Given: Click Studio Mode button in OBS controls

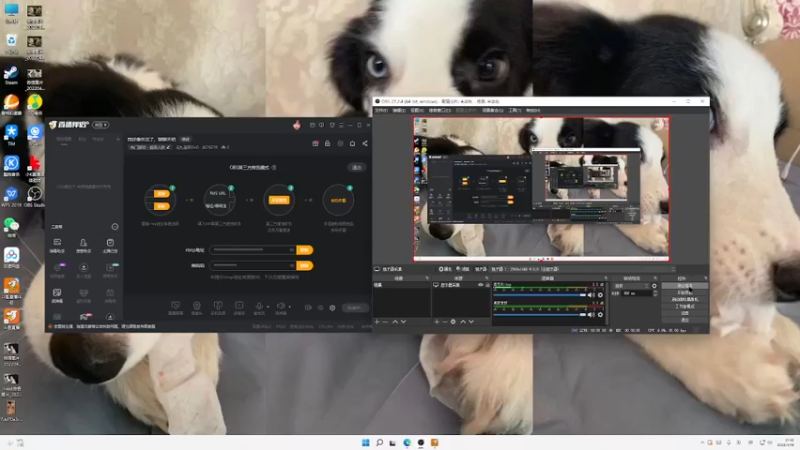Looking at the screenshot, I should tap(685, 306).
